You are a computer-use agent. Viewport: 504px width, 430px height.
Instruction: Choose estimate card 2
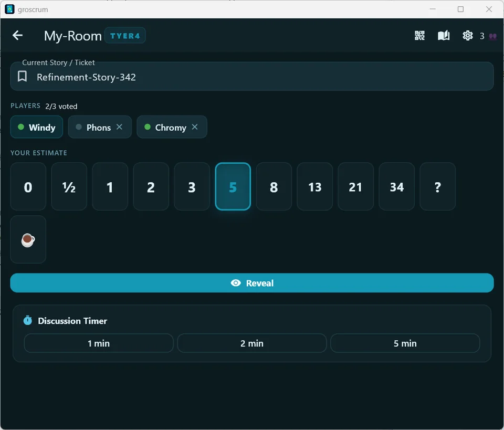tap(151, 186)
